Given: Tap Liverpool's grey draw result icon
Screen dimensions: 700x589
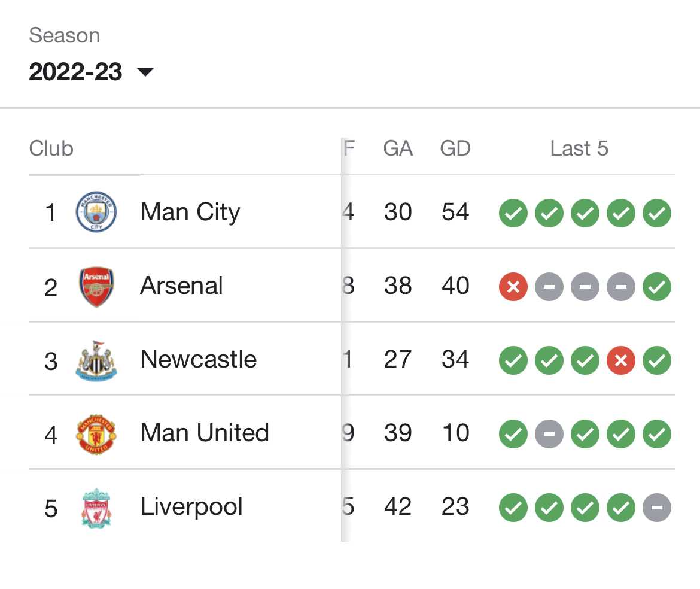Looking at the screenshot, I should tap(657, 508).
